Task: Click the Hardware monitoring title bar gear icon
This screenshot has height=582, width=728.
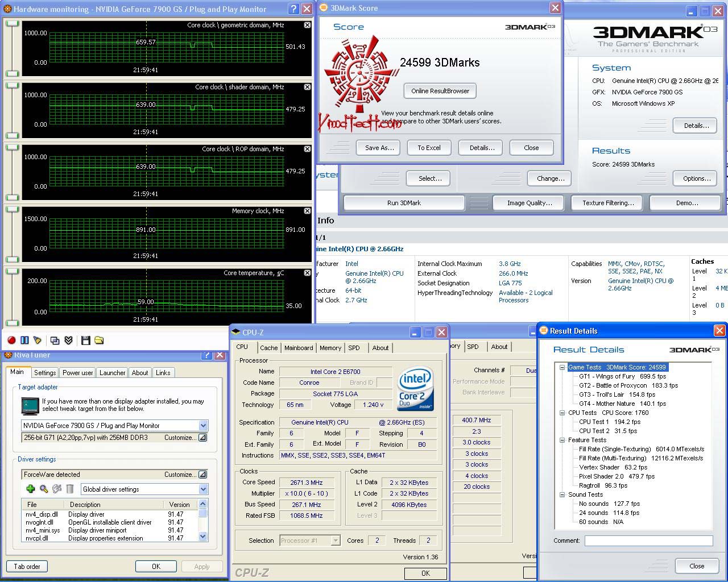Action: pyautogui.click(x=7, y=9)
